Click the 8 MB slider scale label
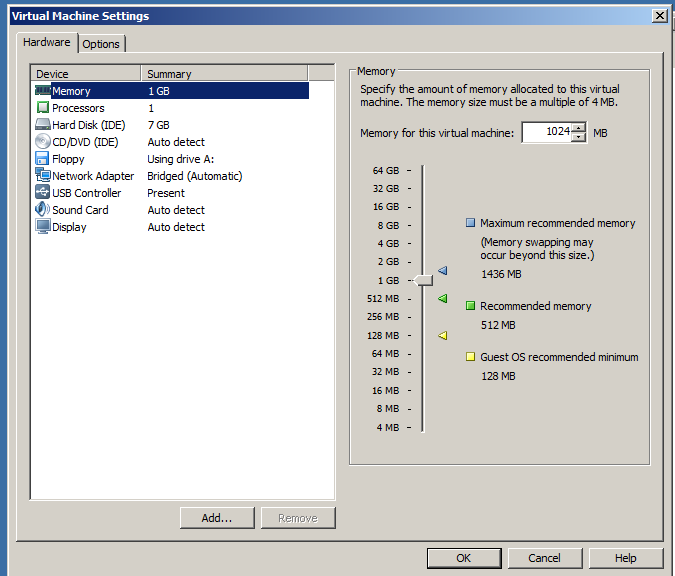 (x=388, y=409)
